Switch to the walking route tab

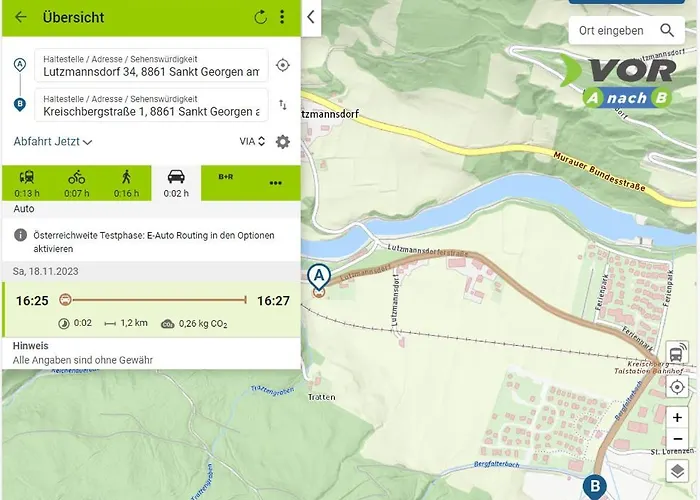pos(126,183)
